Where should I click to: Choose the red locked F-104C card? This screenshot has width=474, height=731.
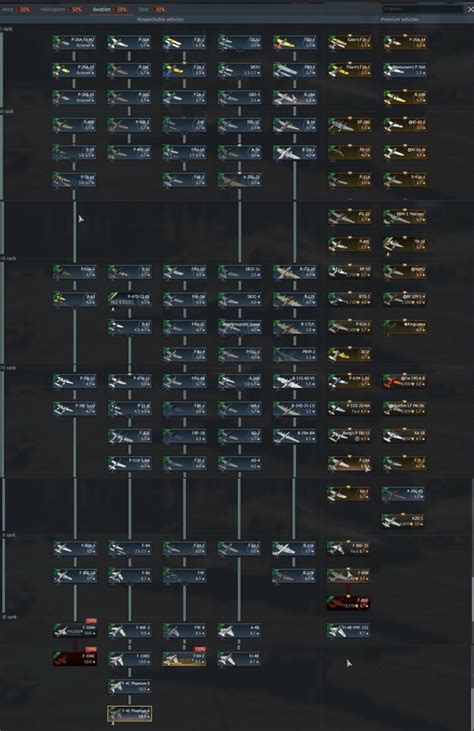75,658
